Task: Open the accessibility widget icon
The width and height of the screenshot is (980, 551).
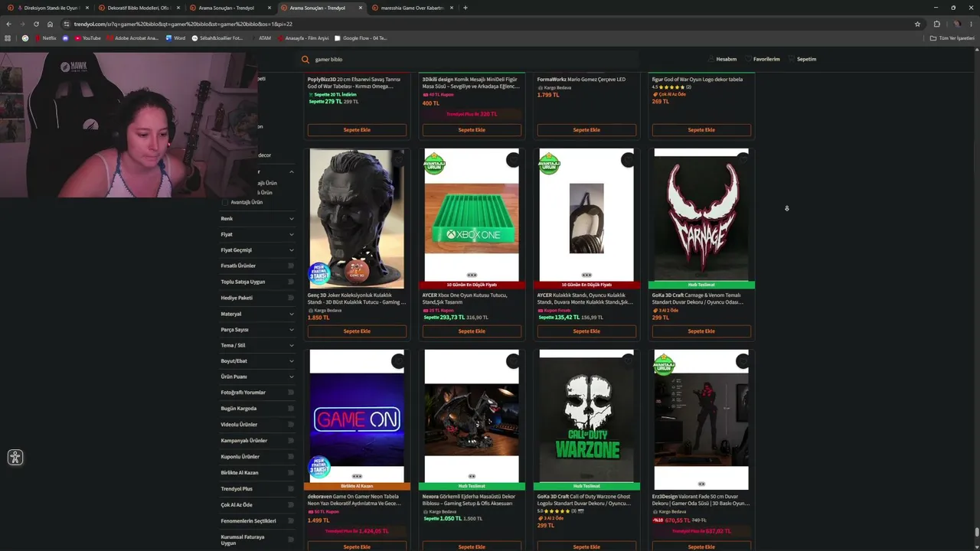Action: point(15,458)
